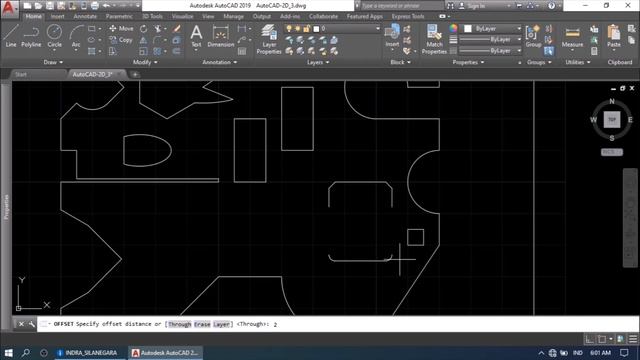Click the ViewCube TOP face
This screenshot has height=360, width=640.
tap(612, 120)
